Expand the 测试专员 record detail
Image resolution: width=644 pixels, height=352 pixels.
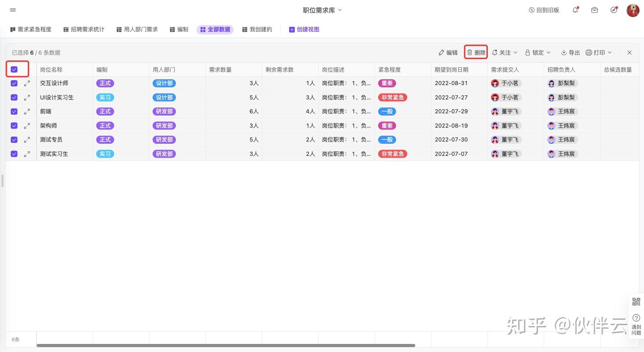pyautogui.click(x=27, y=140)
